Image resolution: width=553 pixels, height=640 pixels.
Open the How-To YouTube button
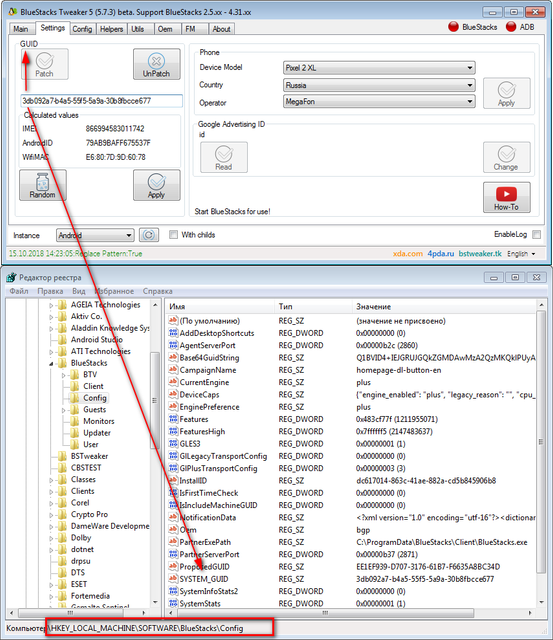[x=506, y=198]
